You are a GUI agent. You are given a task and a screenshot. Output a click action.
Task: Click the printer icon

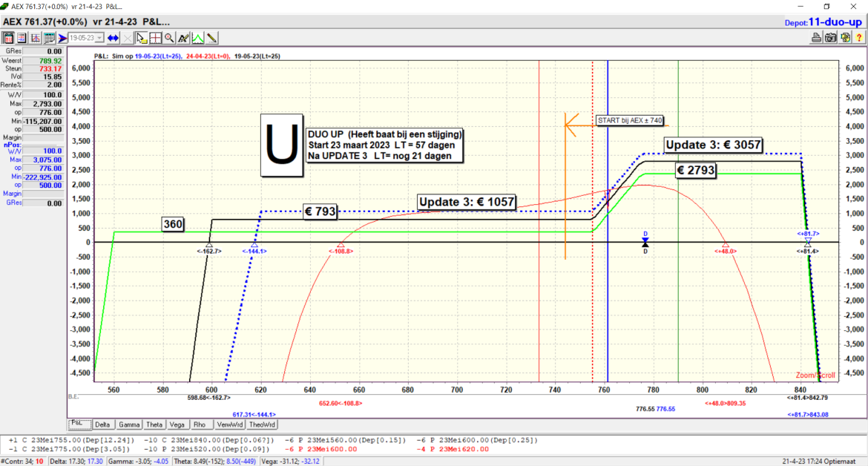pos(816,38)
